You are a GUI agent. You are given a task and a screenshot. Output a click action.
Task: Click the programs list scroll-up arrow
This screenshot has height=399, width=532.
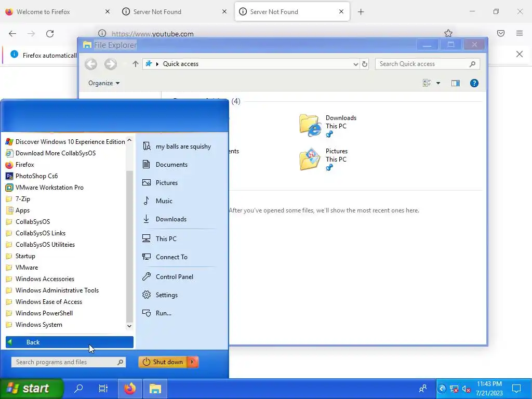129,140
